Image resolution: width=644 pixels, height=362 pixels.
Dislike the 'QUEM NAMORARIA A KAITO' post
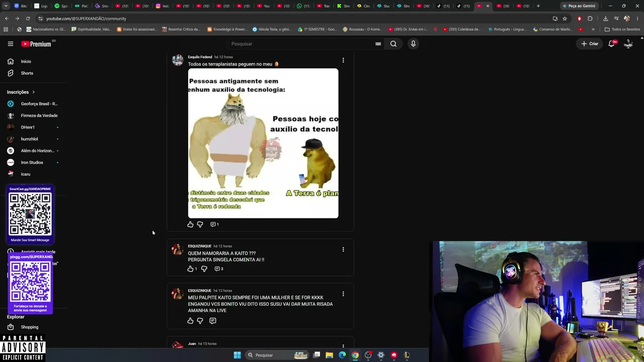[204, 268]
